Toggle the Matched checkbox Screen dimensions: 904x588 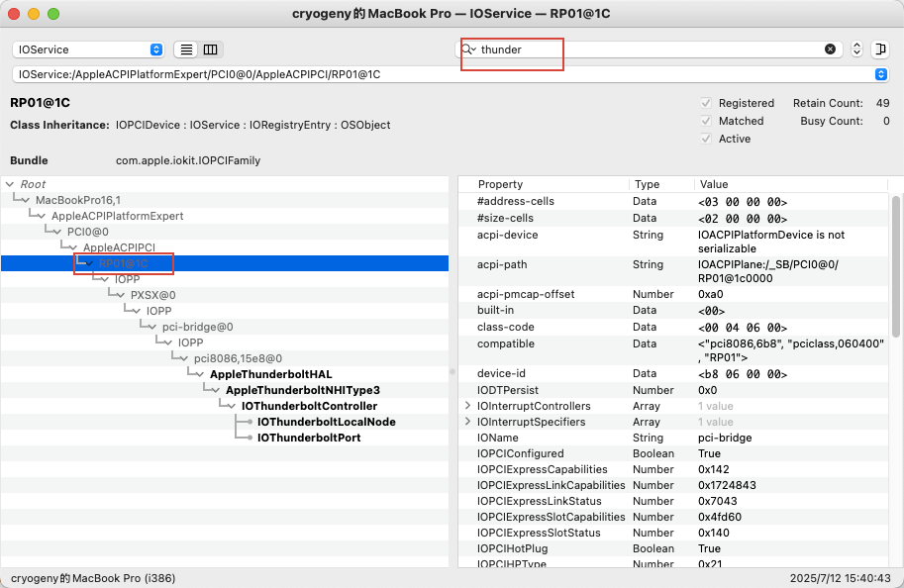point(706,121)
